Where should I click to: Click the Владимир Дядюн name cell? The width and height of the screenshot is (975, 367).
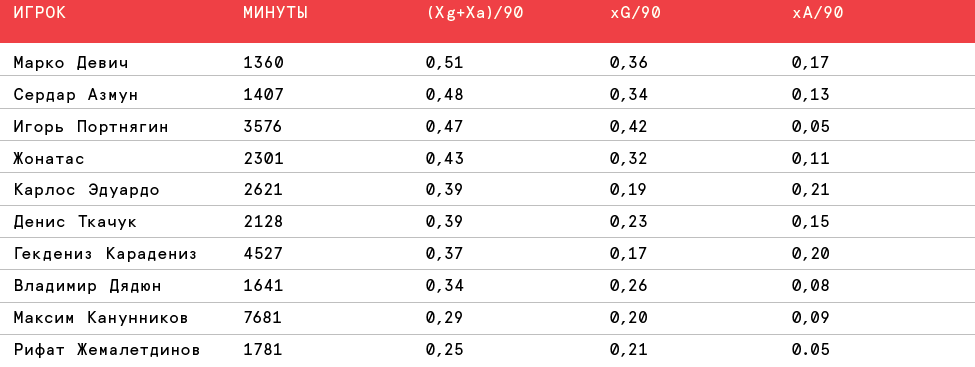coord(88,286)
